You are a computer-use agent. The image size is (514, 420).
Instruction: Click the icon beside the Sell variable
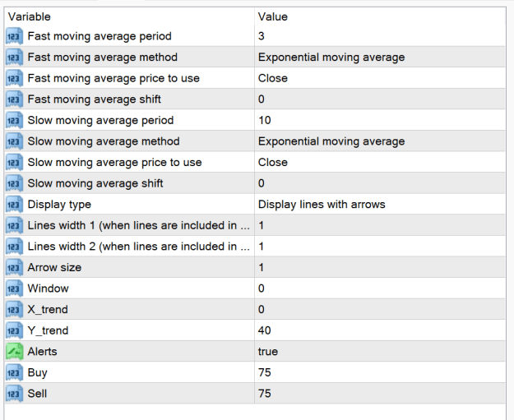(x=14, y=394)
